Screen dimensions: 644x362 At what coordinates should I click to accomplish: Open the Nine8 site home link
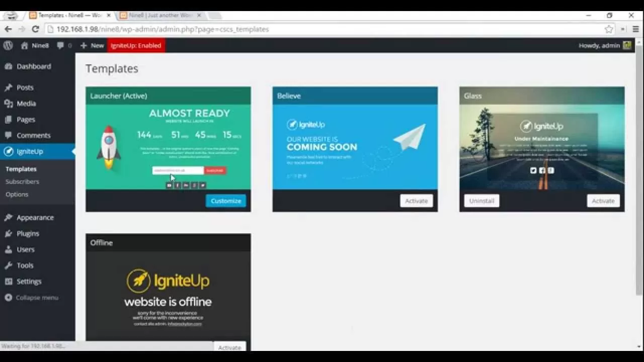click(35, 45)
